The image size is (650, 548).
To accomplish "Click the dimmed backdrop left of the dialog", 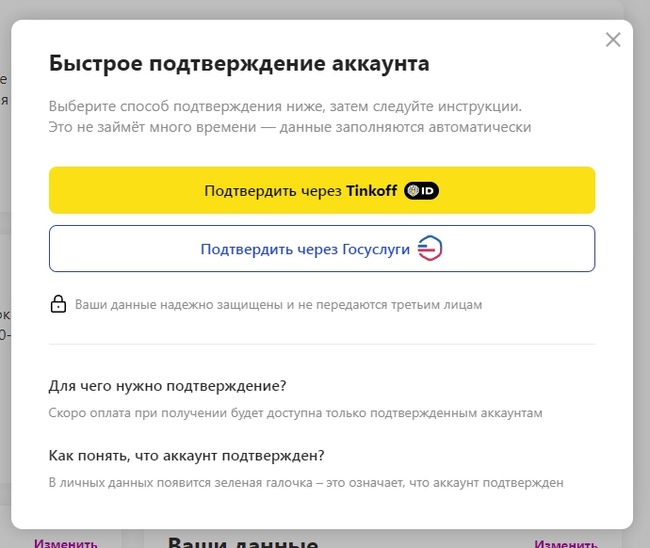I will pyautogui.click(x=5, y=300).
